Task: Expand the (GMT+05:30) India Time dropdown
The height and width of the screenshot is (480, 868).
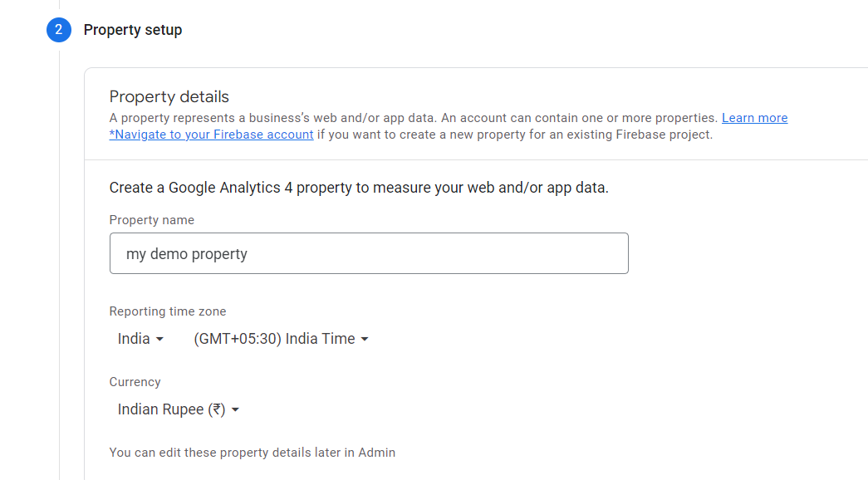Action: point(274,339)
